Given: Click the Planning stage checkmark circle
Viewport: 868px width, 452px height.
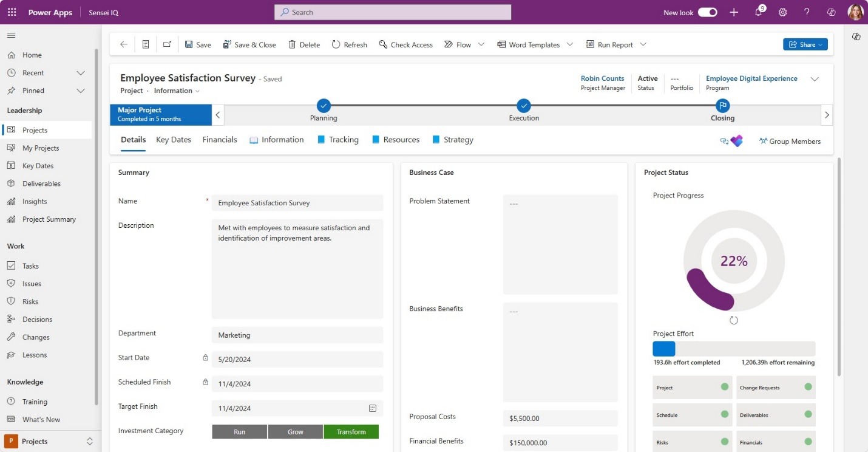Looking at the screenshot, I should coord(324,105).
